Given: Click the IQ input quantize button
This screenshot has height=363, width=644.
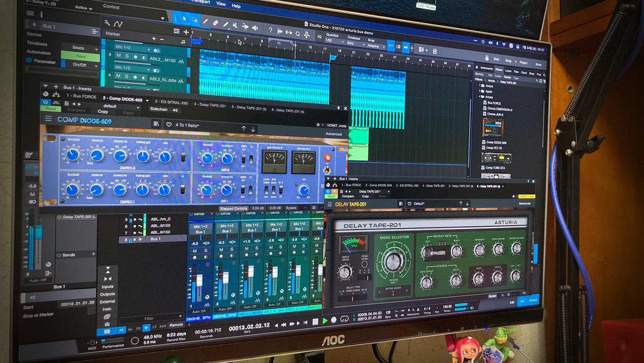Looking at the screenshot, I should coord(319,37).
